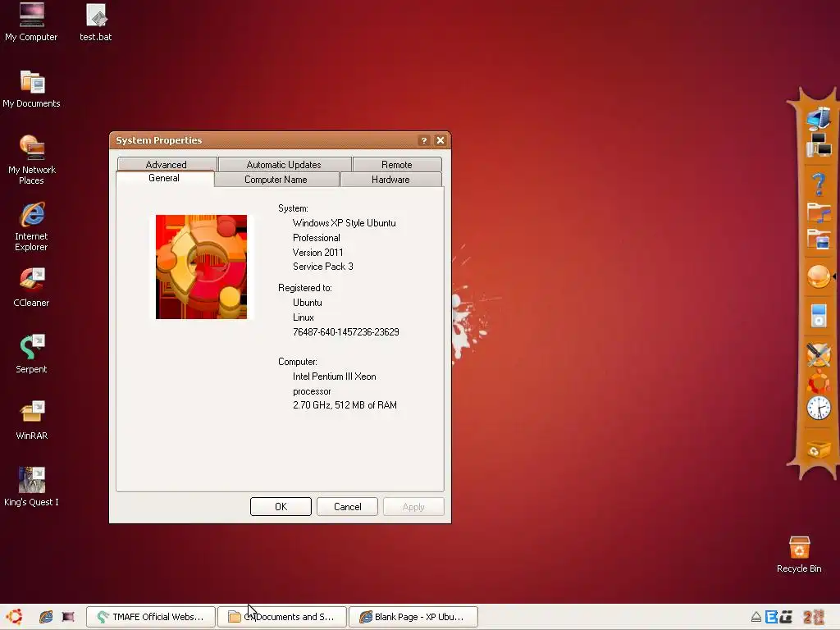The image size is (840, 630).
Task: Click the help question mark title button
Action: coord(424,140)
